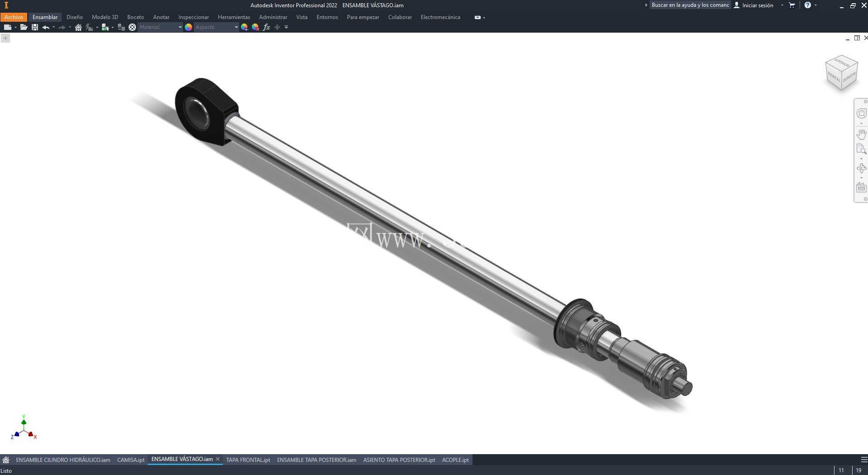This screenshot has height=475, width=868.
Task: Switch to the Modelo 3D ribbon tab
Action: point(105,17)
